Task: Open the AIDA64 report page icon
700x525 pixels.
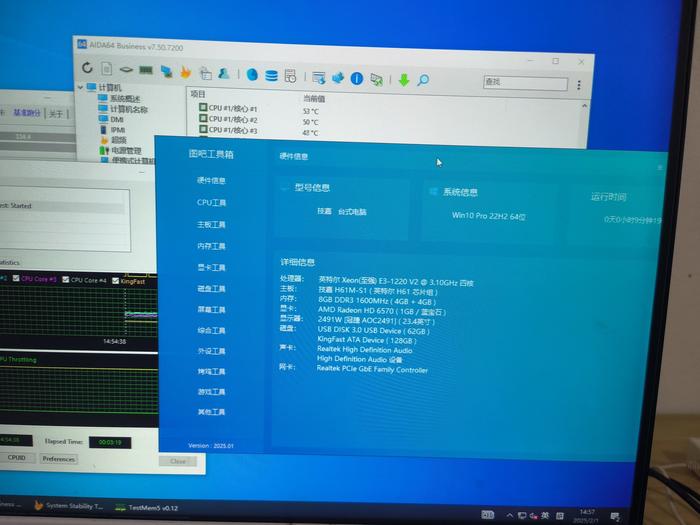Action: click(x=106, y=68)
